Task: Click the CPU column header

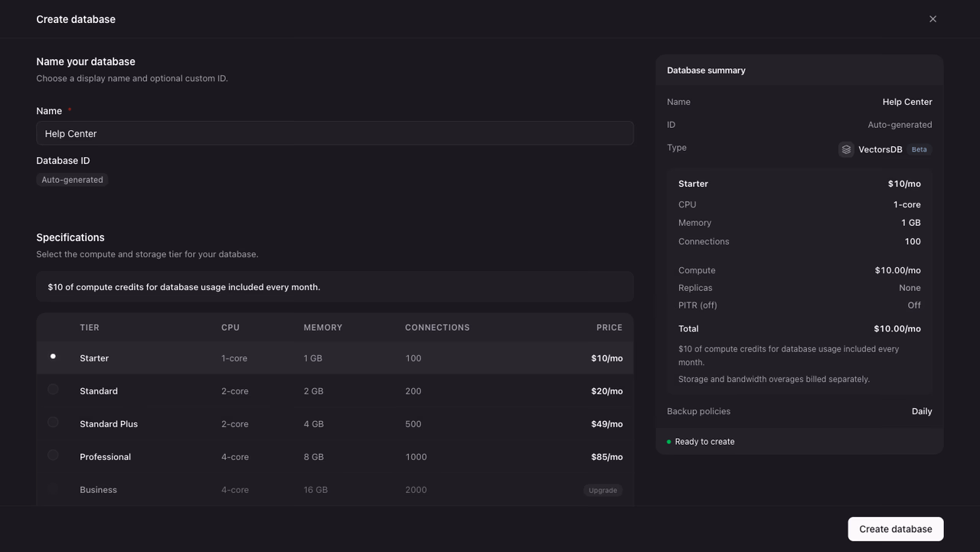Action: point(230,328)
